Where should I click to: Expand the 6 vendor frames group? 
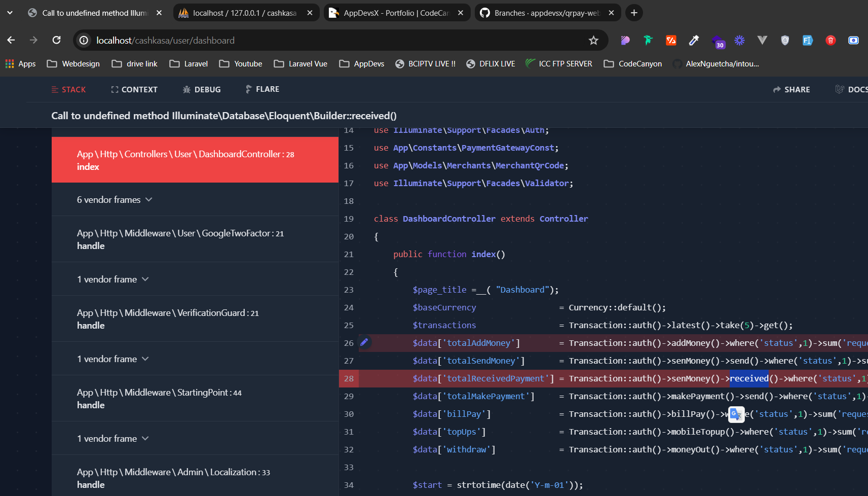click(115, 200)
